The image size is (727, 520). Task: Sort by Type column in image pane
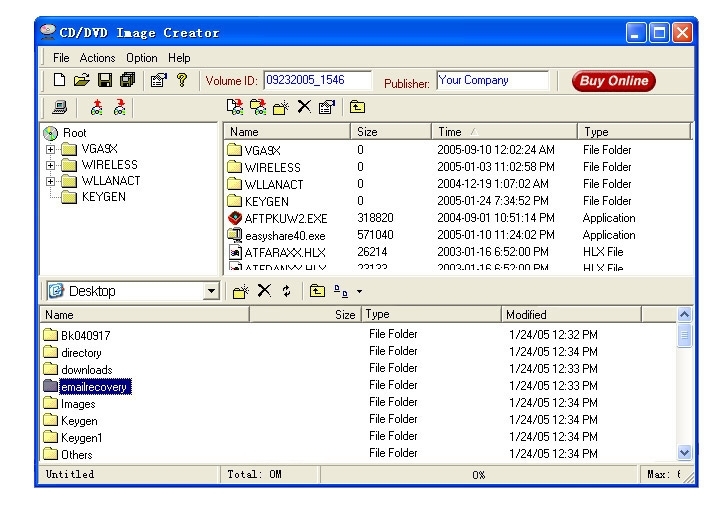coord(634,132)
